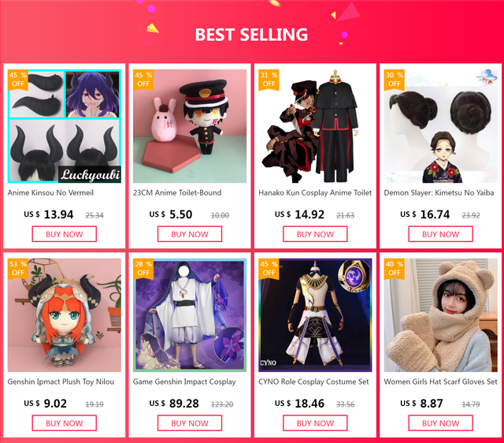The width and height of the screenshot is (504, 443).
Task: Open the Genshin Ipmact Plush Toy Nilou title
Action: tap(61, 382)
